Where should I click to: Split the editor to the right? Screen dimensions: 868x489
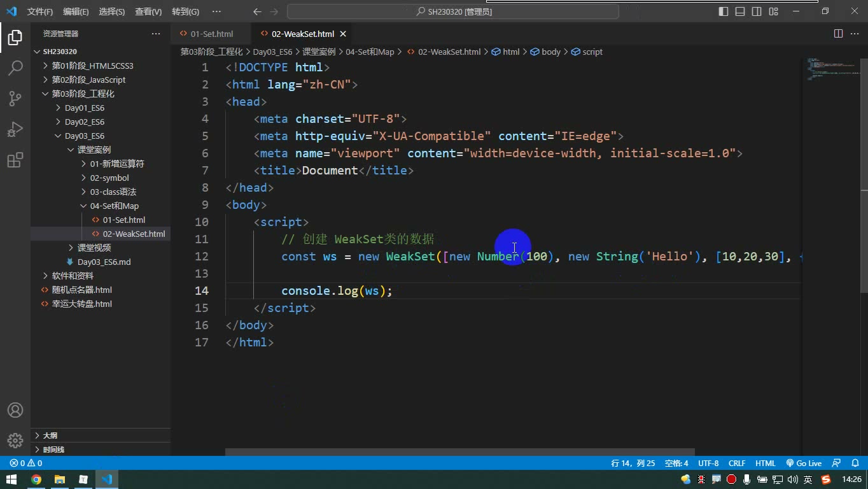click(x=838, y=34)
